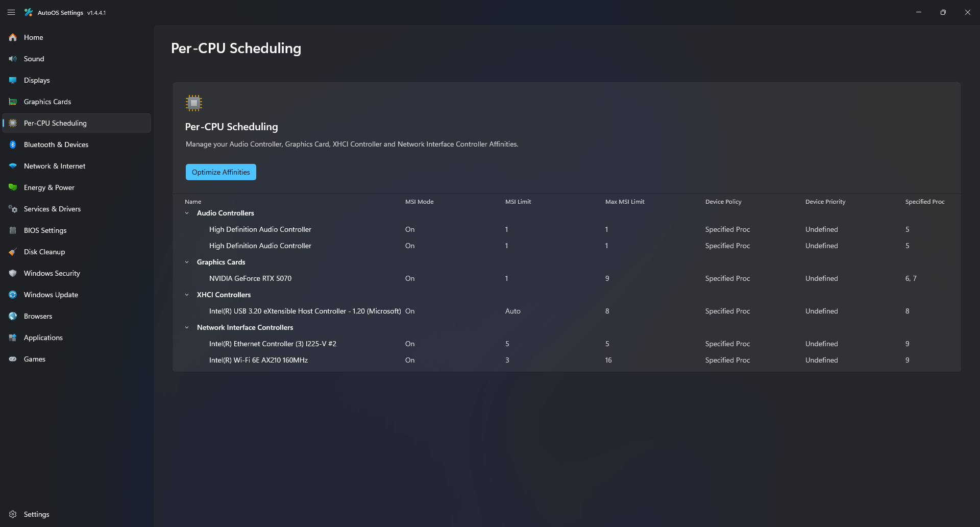Click the Network & Internet wifi icon
The width and height of the screenshot is (980, 527).
[x=13, y=166]
